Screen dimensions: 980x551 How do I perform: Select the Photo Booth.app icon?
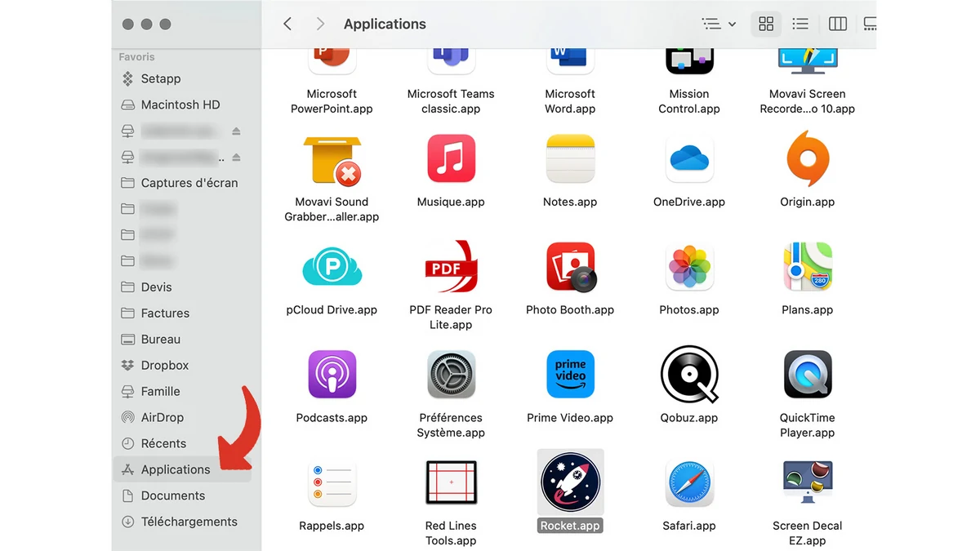(571, 267)
